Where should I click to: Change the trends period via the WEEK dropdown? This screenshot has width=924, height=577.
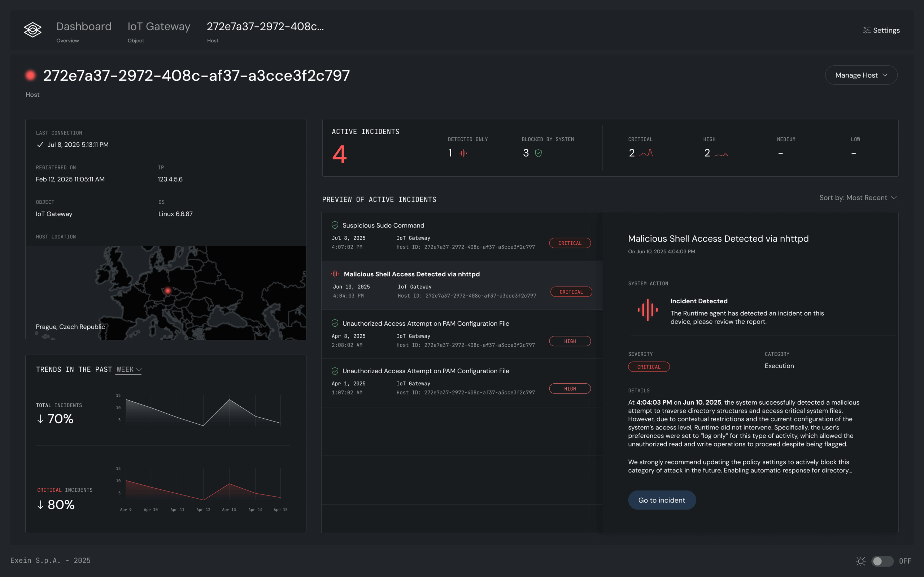pyautogui.click(x=128, y=369)
